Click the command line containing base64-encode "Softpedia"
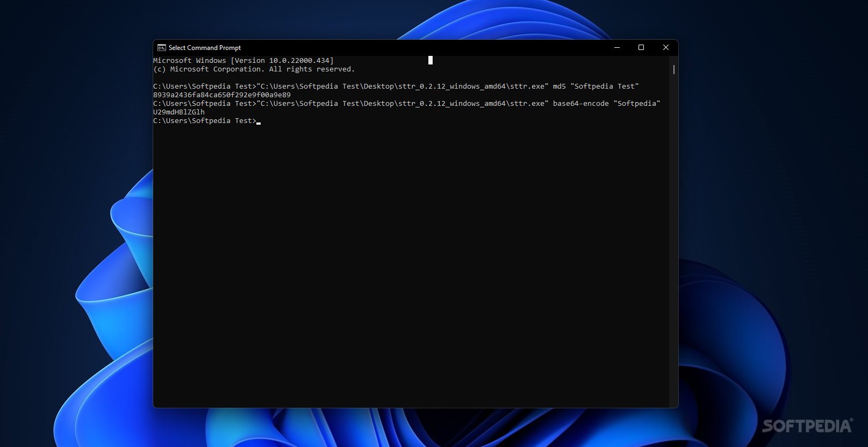 [407, 104]
